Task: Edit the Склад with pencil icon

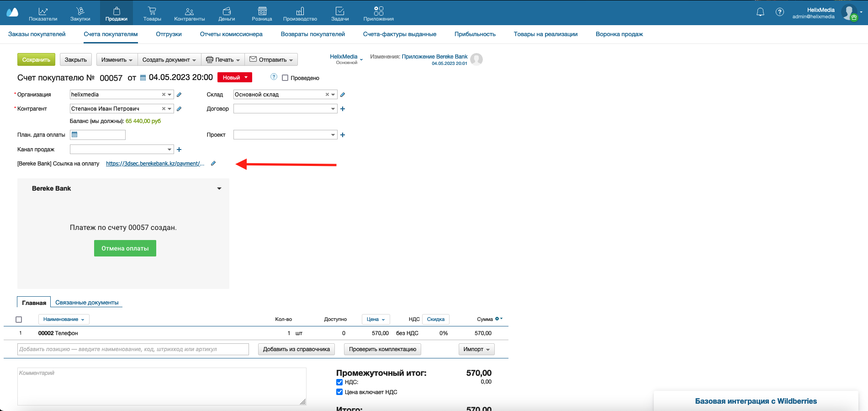Action: (x=343, y=95)
